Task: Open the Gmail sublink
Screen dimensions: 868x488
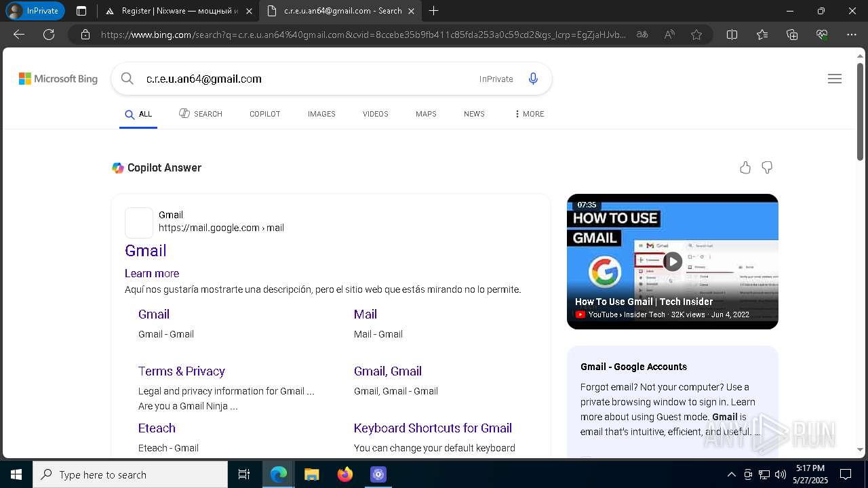Action: [154, 314]
